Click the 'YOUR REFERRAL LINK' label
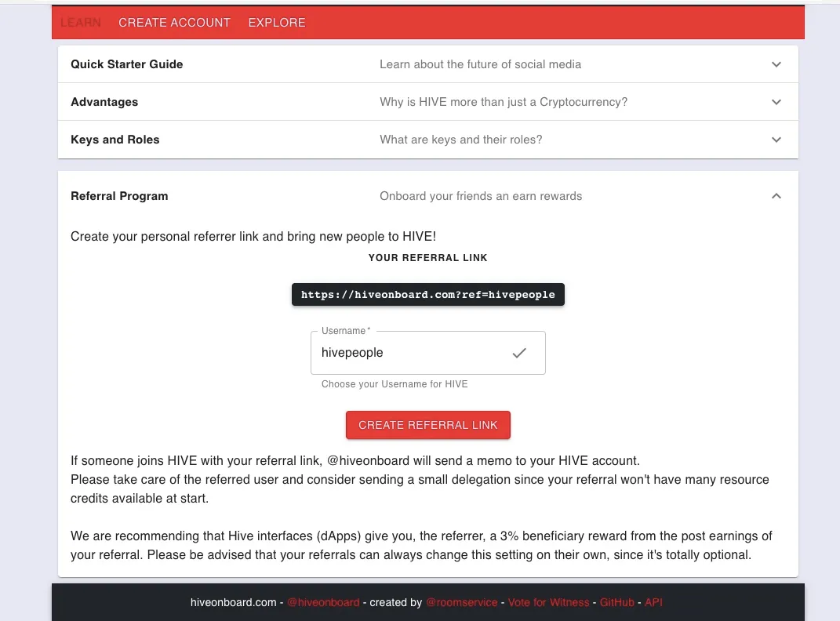 (x=428, y=257)
